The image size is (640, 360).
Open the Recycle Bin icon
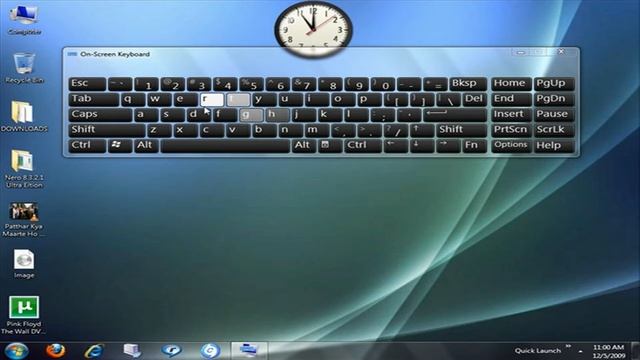pyautogui.click(x=24, y=68)
